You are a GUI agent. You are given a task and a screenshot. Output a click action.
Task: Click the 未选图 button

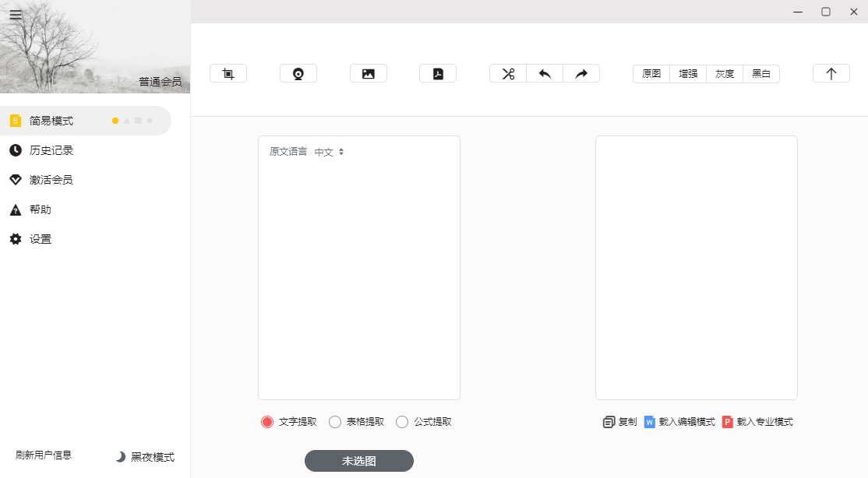(358, 461)
